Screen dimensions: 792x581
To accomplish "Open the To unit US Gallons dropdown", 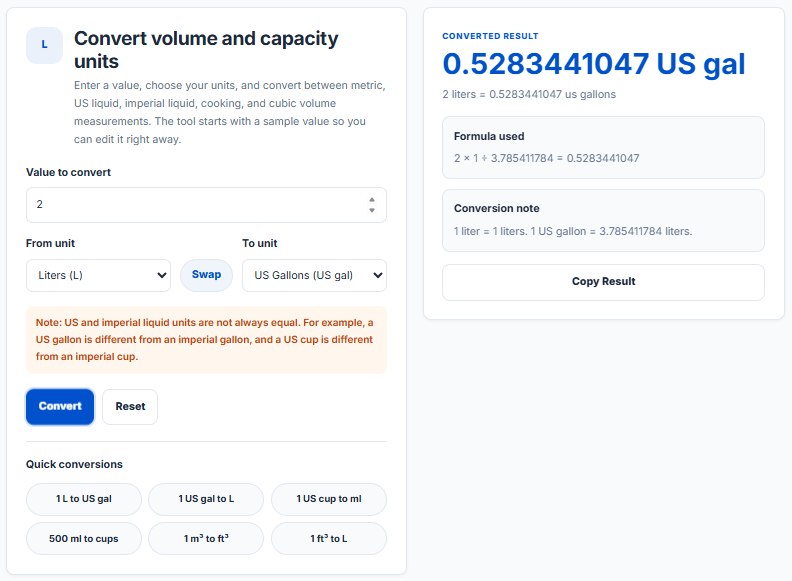I will 314,275.
